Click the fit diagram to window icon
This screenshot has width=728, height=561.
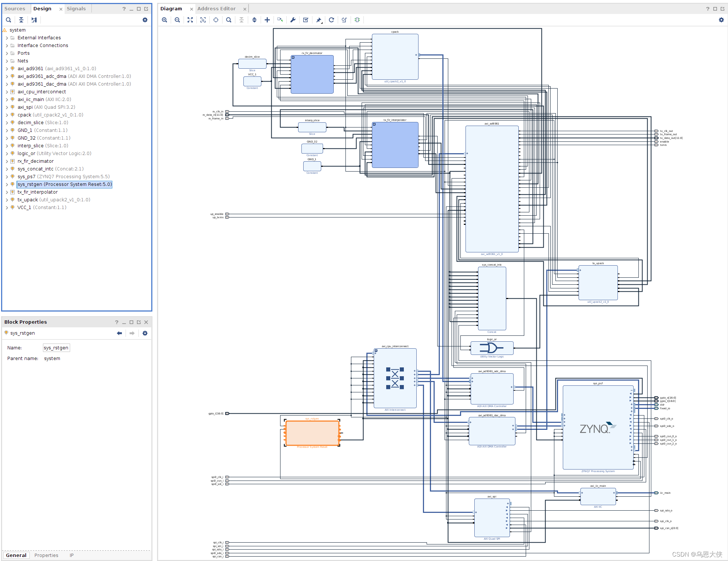point(191,21)
